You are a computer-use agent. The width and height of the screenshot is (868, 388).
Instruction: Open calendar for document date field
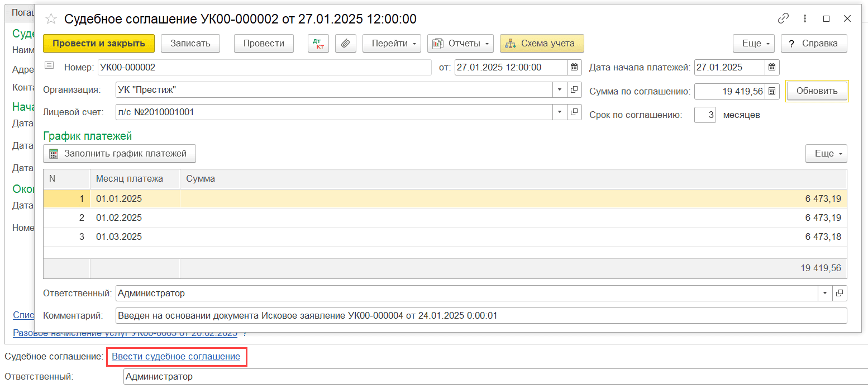574,68
